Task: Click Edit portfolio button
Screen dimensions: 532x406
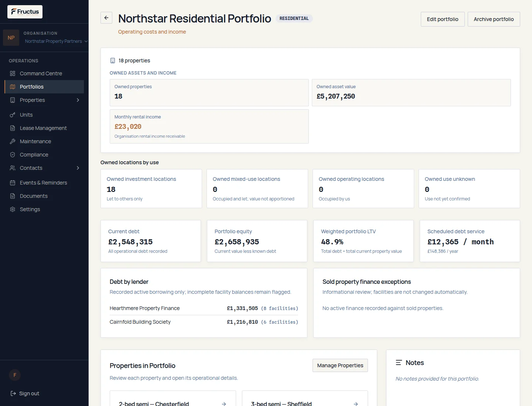Action: pos(443,19)
